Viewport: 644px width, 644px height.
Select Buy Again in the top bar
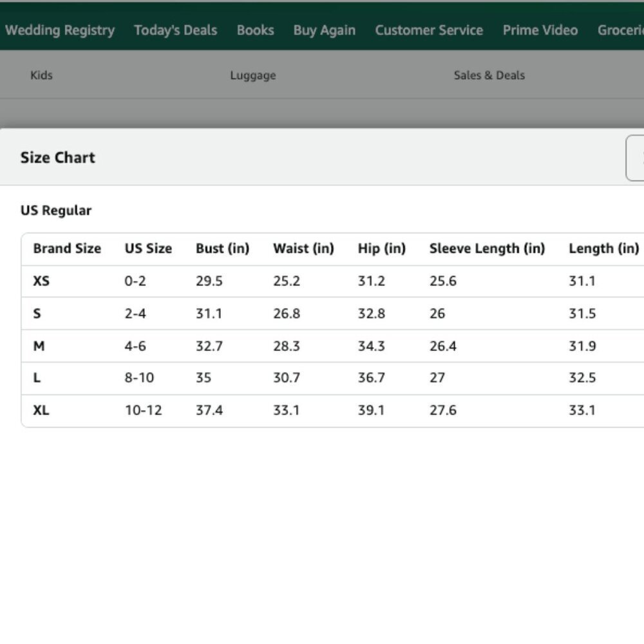pyautogui.click(x=324, y=30)
